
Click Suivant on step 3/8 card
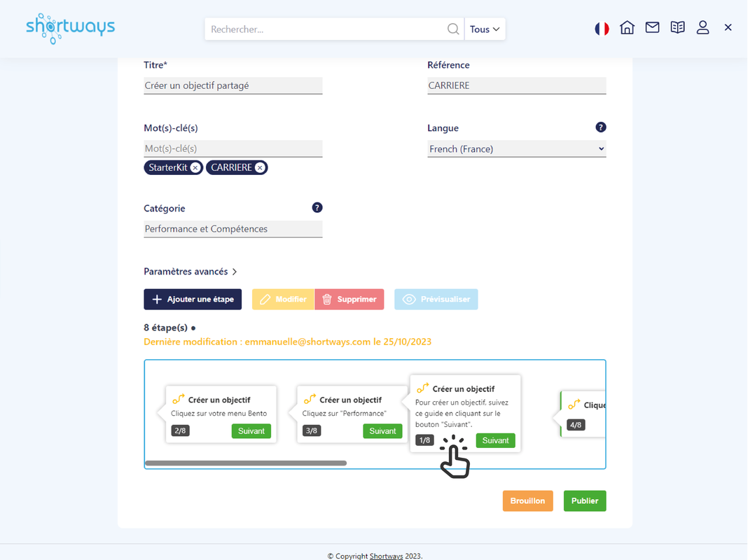coord(382,430)
